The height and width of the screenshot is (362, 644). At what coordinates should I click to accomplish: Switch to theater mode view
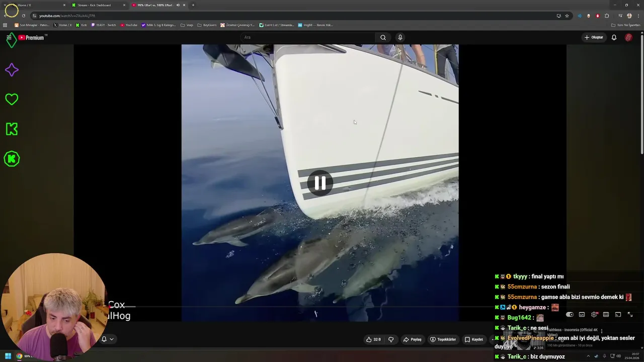[x=606, y=315]
